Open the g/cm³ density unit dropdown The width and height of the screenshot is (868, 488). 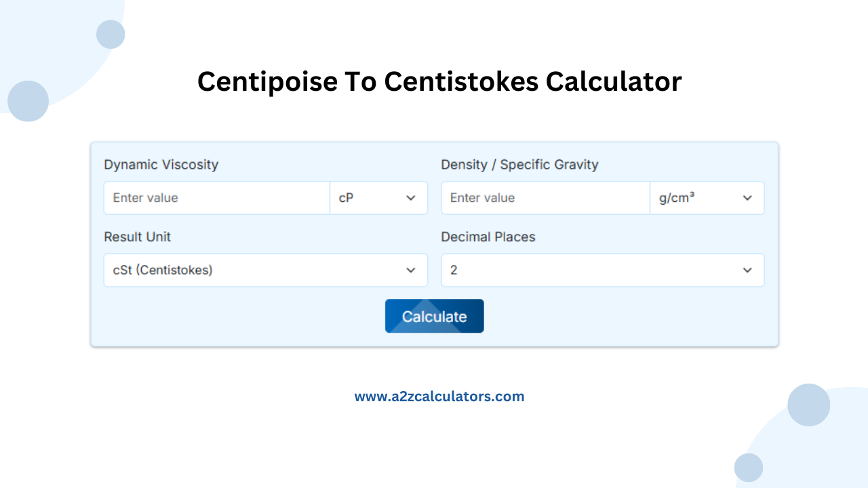[707, 198]
